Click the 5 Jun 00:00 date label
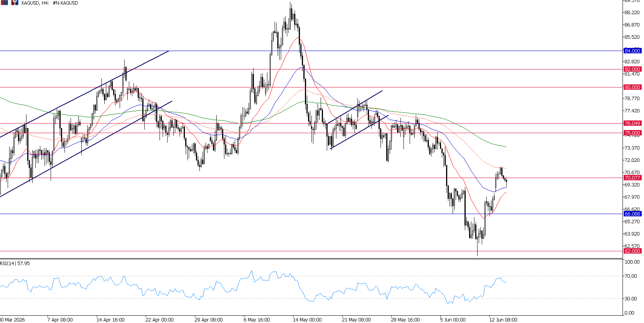This screenshot has width=644, height=323. point(453,320)
